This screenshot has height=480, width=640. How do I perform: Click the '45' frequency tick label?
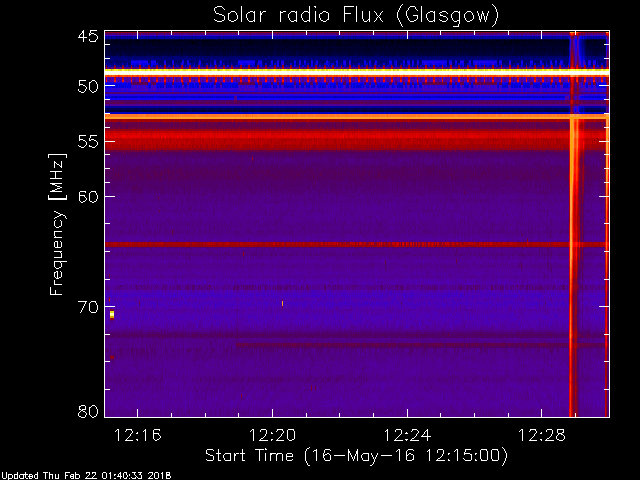click(x=88, y=36)
